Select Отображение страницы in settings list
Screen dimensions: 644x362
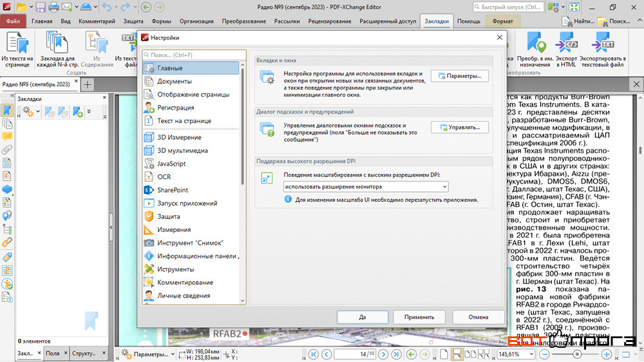pos(191,95)
